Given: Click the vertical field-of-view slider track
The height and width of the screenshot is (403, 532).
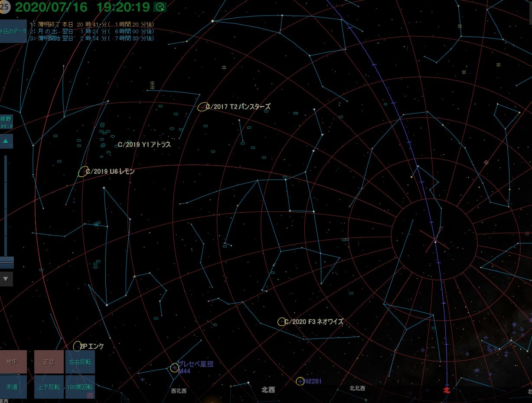Looking at the screenshot, I should tap(6, 205).
